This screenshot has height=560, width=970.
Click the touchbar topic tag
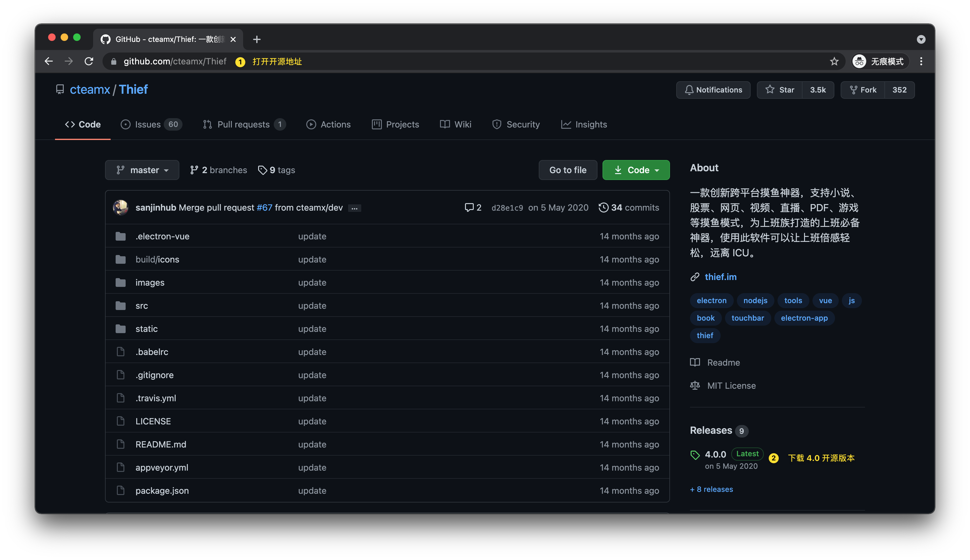click(x=747, y=318)
